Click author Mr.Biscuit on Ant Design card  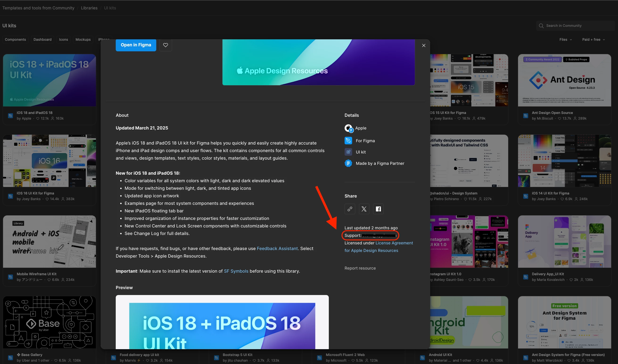[545, 118]
